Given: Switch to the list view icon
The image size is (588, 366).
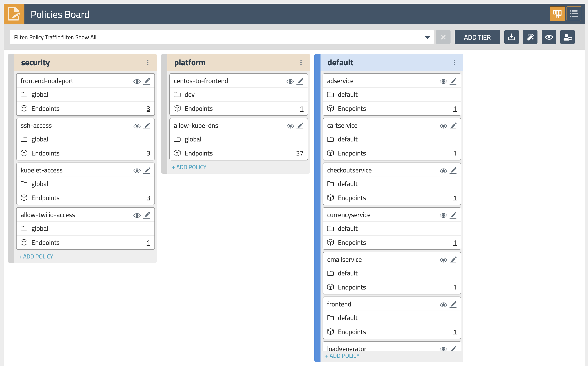Looking at the screenshot, I should click(x=574, y=14).
